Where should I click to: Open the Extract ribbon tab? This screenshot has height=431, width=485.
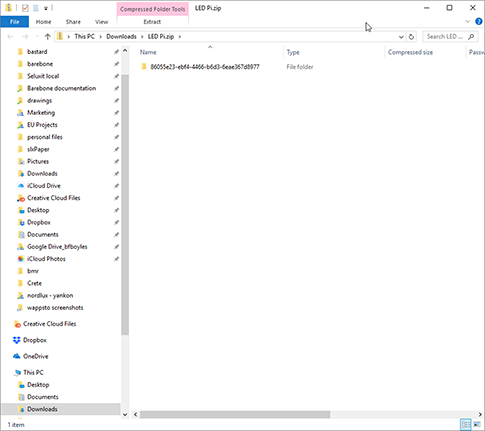pos(152,22)
